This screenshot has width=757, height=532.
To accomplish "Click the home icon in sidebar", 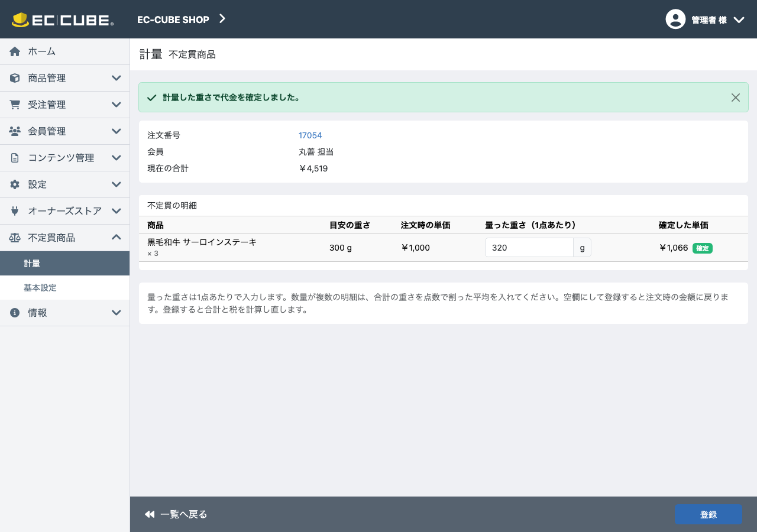I will (15, 51).
